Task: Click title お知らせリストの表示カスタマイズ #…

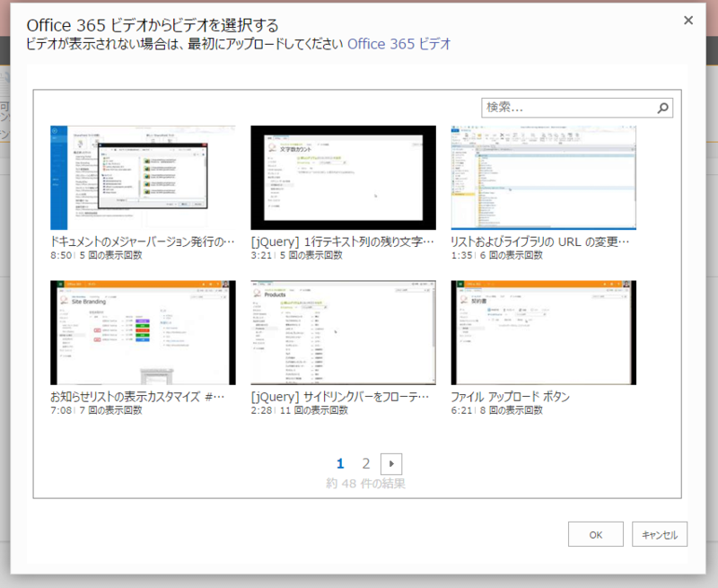Action: pos(137,397)
